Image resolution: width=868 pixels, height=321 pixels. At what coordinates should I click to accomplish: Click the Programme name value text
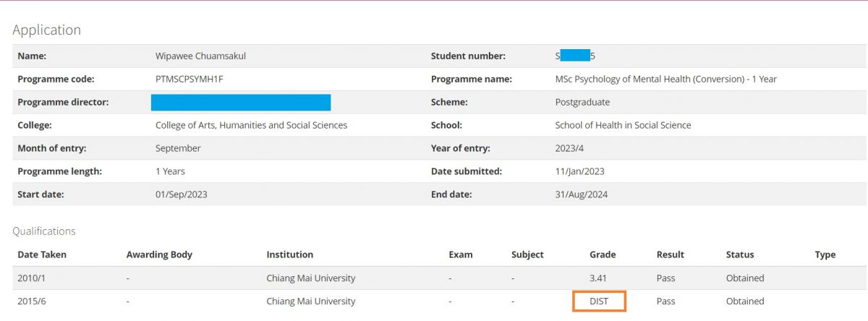click(x=665, y=79)
